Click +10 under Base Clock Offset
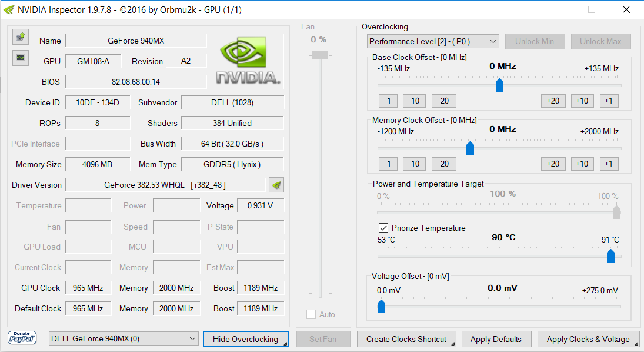The image size is (644, 352). [x=582, y=101]
